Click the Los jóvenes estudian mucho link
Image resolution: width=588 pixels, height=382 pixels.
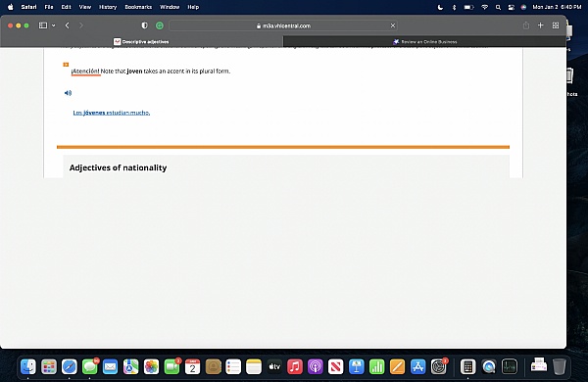click(x=112, y=113)
